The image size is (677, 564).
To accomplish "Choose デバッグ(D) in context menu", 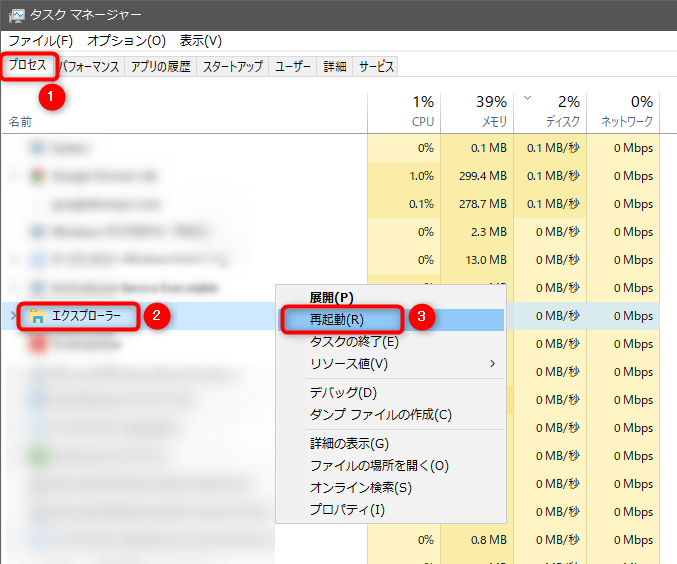I will click(391, 393).
